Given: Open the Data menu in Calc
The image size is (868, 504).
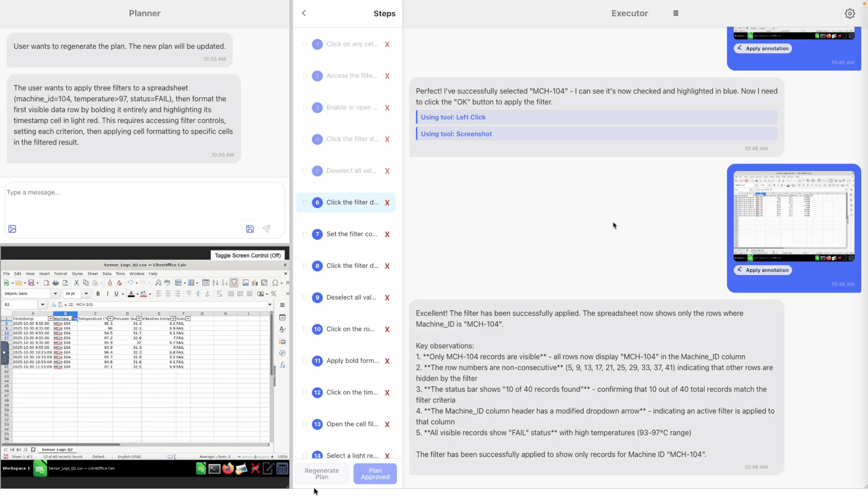Looking at the screenshot, I should point(107,274).
